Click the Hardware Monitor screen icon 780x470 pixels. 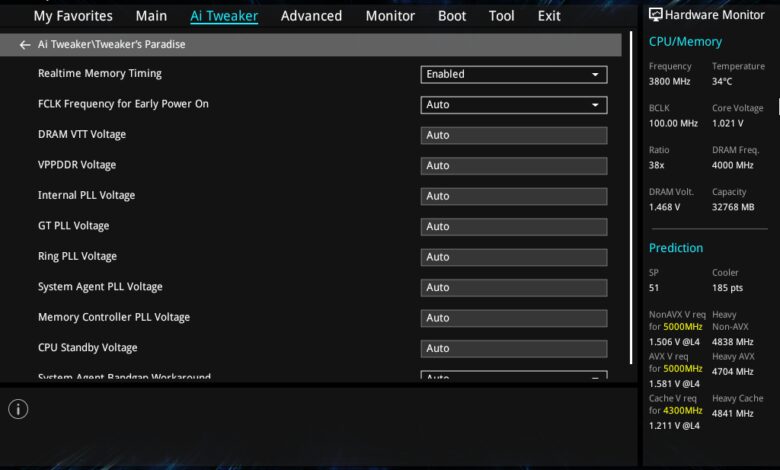(656, 14)
